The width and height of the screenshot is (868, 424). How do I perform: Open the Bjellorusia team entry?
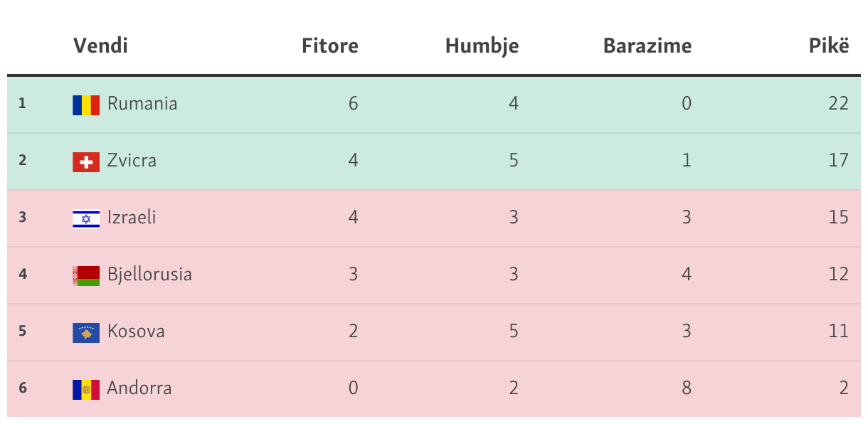coord(149,275)
